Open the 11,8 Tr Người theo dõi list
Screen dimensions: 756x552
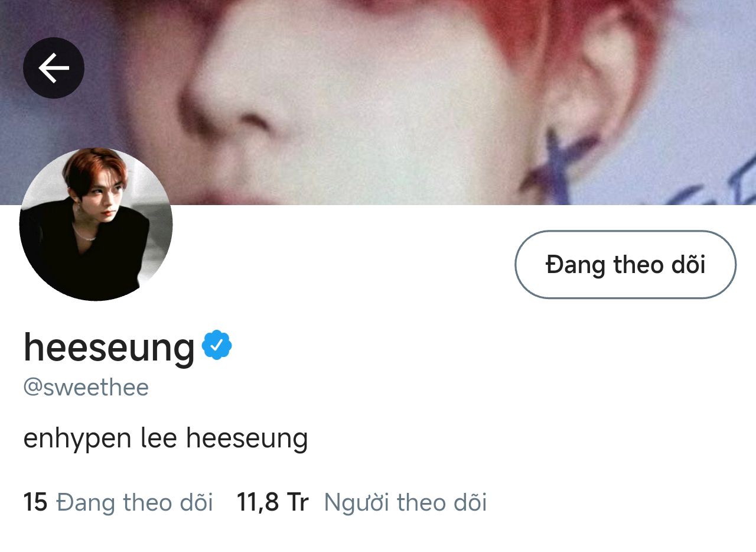point(361,502)
